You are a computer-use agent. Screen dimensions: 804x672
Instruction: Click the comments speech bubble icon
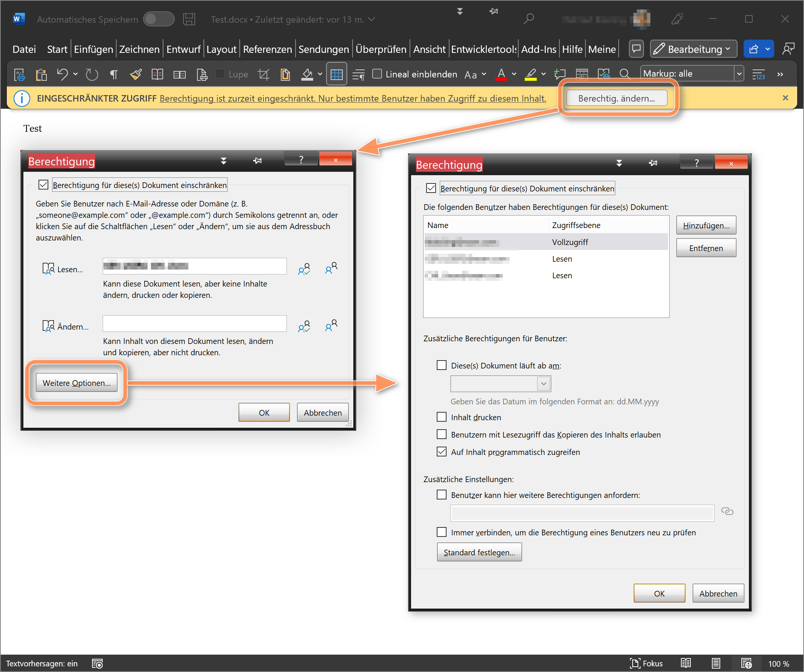636,49
